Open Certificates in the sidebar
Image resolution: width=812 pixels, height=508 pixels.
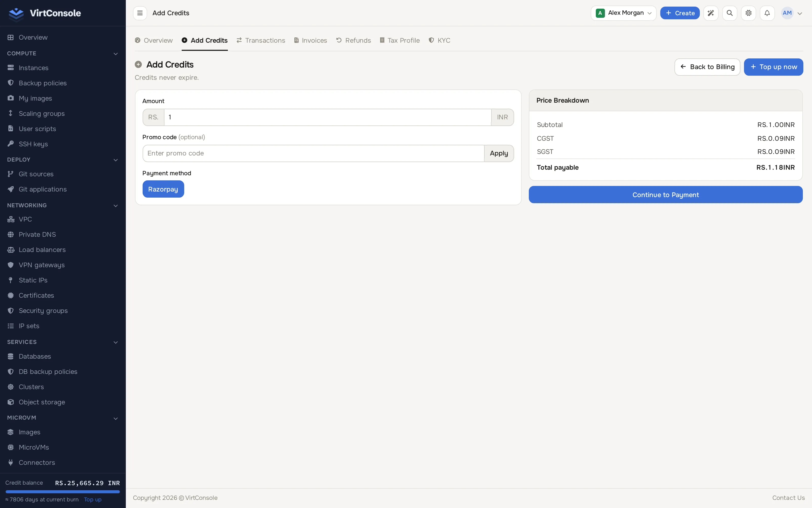pyautogui.click(x=63, y=295)
